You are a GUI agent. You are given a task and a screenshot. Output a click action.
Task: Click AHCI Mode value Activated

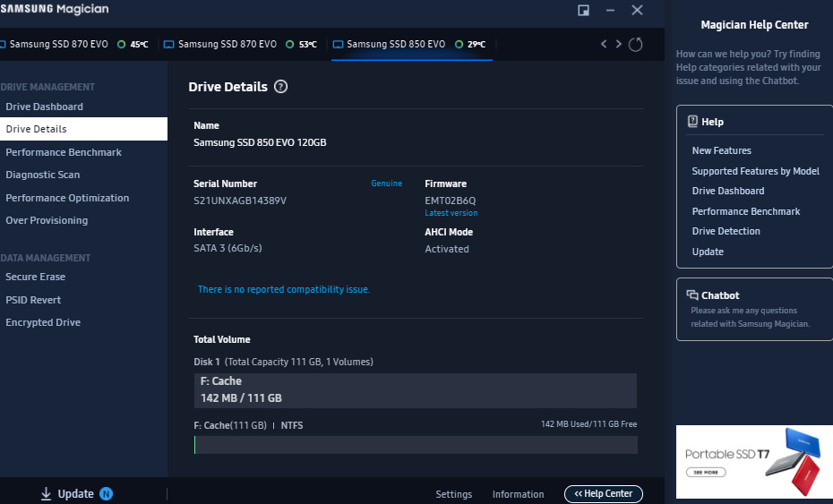click(x=447, y=249)
